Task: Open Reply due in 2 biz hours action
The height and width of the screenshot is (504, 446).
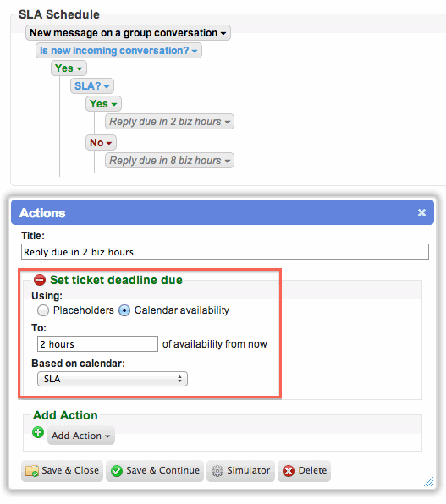Action: pyautogui.click(x=169, y=122)
